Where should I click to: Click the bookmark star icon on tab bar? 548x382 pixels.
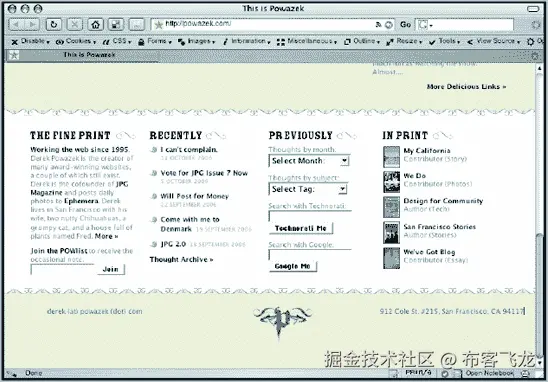coord(14,55)
